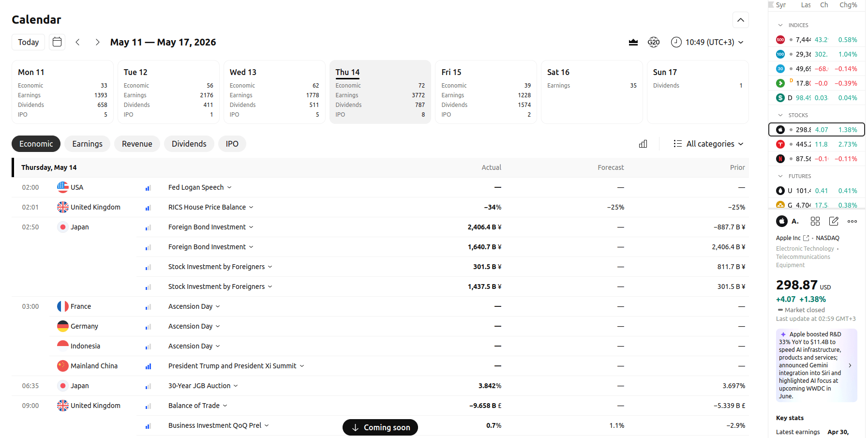This screenshot has height=438, width=868.
Task: Select the Netflix stock row 87.5
Action: 817,159
